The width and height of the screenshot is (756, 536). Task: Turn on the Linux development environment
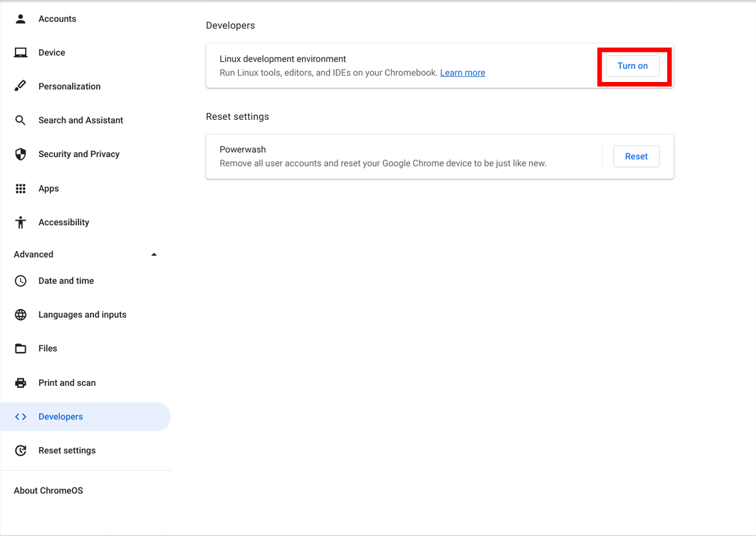point(632,65)
